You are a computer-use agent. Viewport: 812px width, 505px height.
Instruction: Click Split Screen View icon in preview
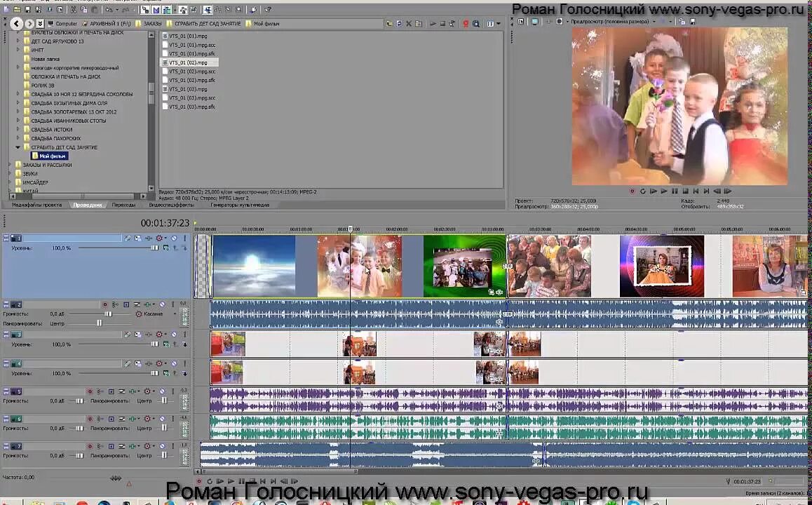click(560, 22)
